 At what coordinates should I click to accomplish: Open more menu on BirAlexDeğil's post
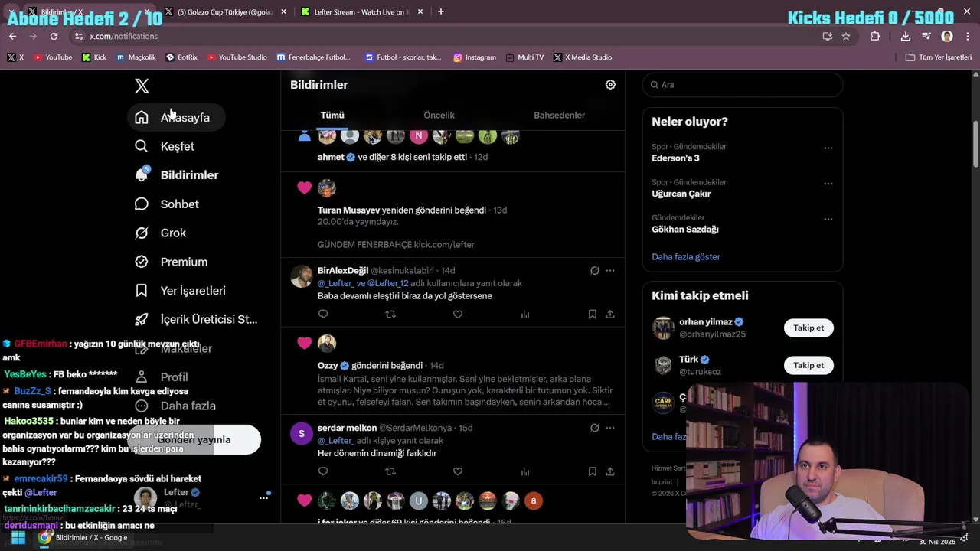pyautogui.click(x=610, y=270)
